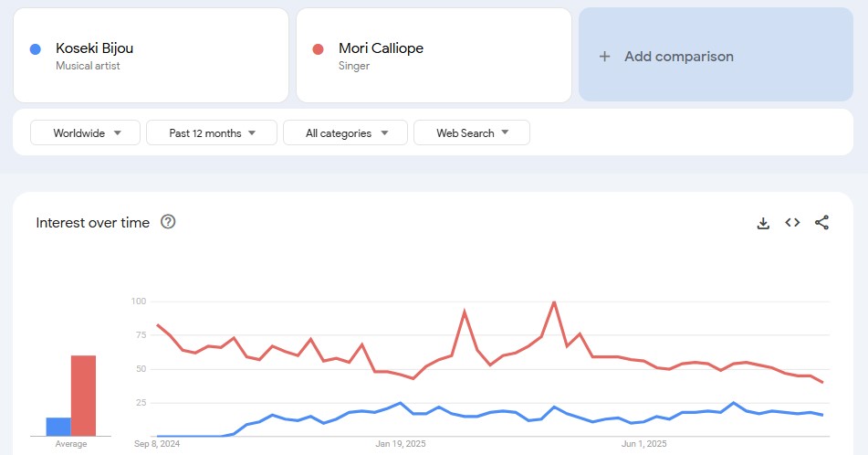Edit the Mori Calliope search term card

(434, 56)
